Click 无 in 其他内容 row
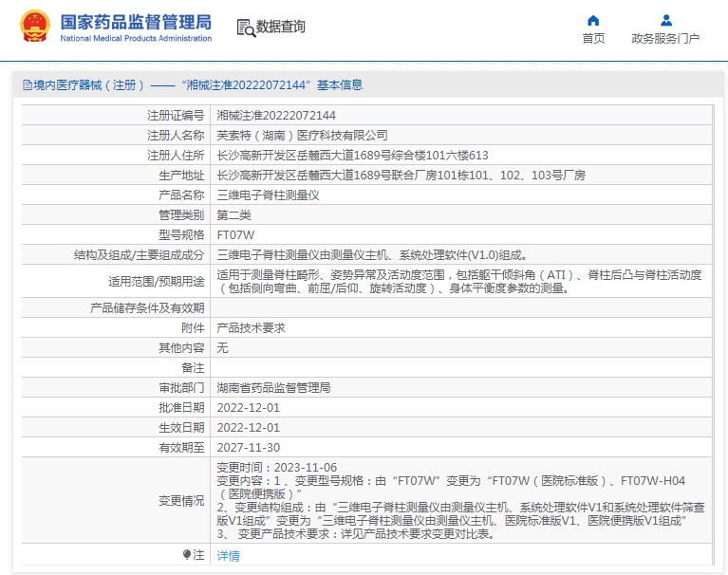This screenshot has height=575, width=728. tap(222, 347)
